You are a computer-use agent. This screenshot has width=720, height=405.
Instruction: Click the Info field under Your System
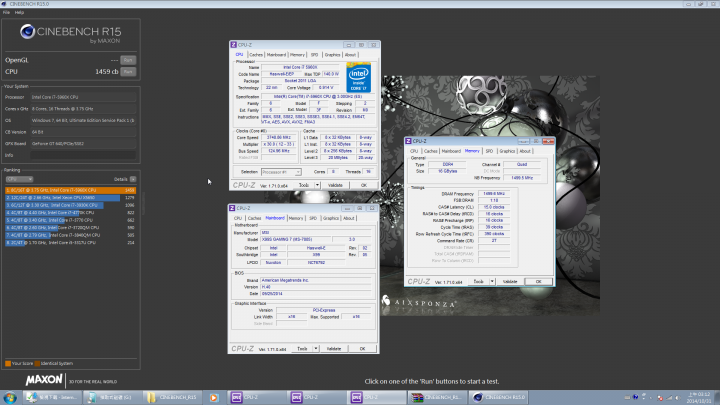point(83,155)
